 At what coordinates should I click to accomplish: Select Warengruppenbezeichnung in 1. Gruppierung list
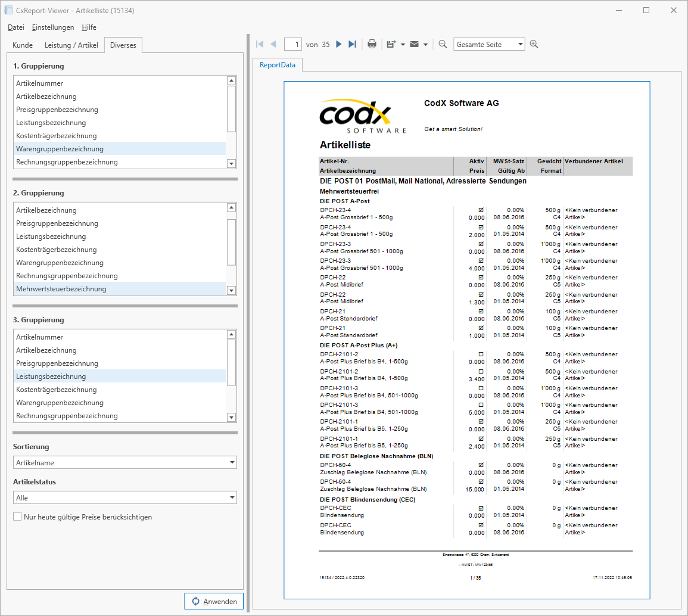coord(60,149)
